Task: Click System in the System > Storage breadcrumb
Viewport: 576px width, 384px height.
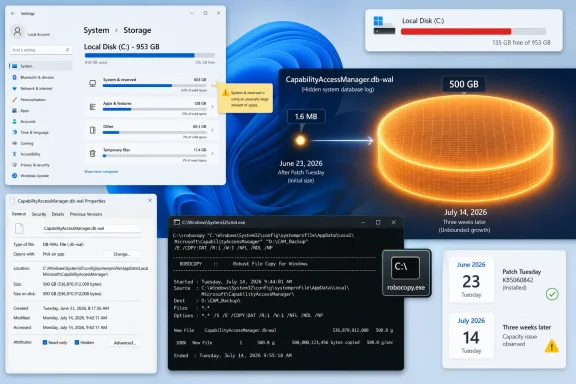Action: pyautogui.click(x=96, y=30)
